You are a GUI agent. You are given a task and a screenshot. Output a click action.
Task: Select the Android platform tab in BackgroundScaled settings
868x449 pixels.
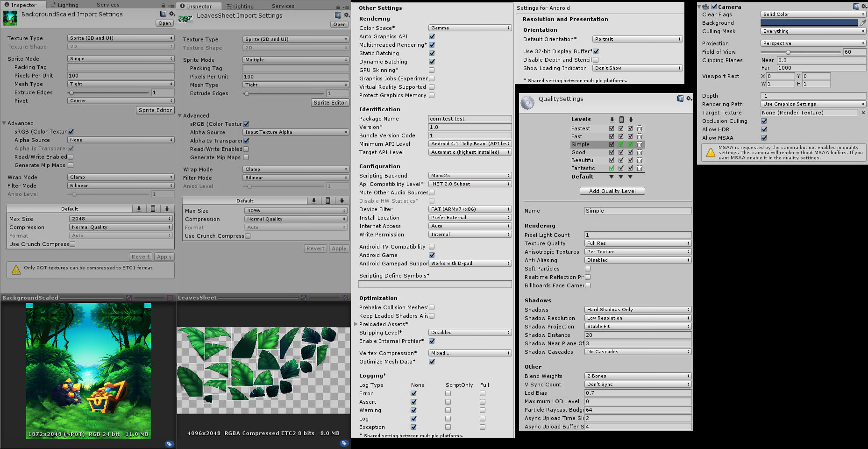167,209
